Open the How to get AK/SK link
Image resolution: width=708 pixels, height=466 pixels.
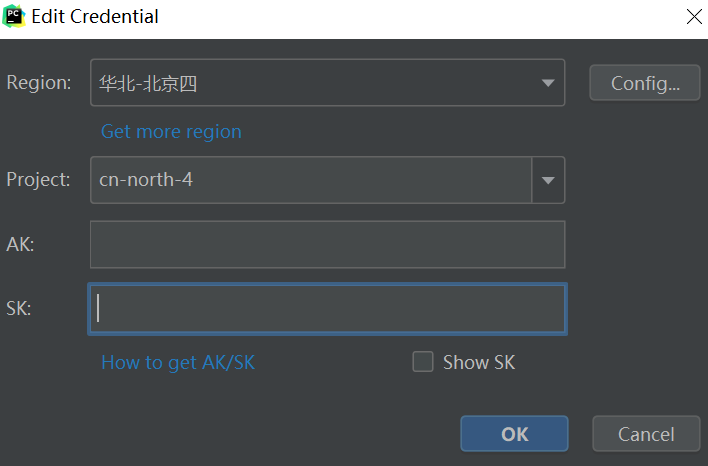(178, 363)
